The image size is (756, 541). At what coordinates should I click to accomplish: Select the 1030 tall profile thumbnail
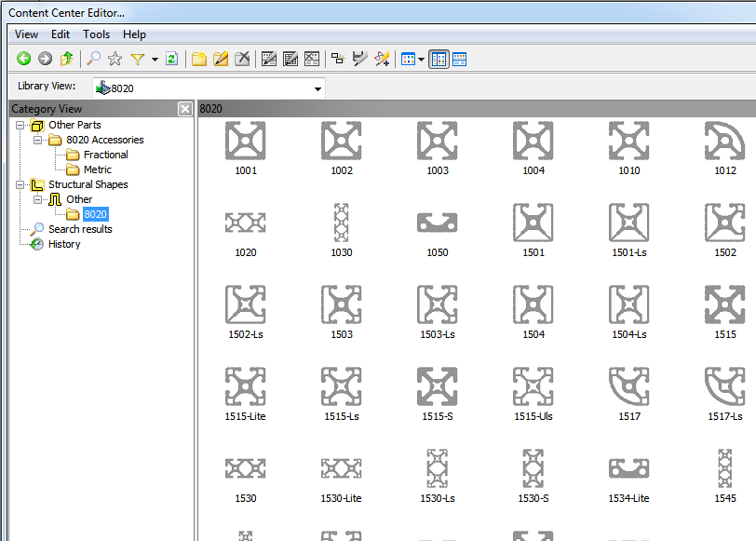click(x=342, y=223)
